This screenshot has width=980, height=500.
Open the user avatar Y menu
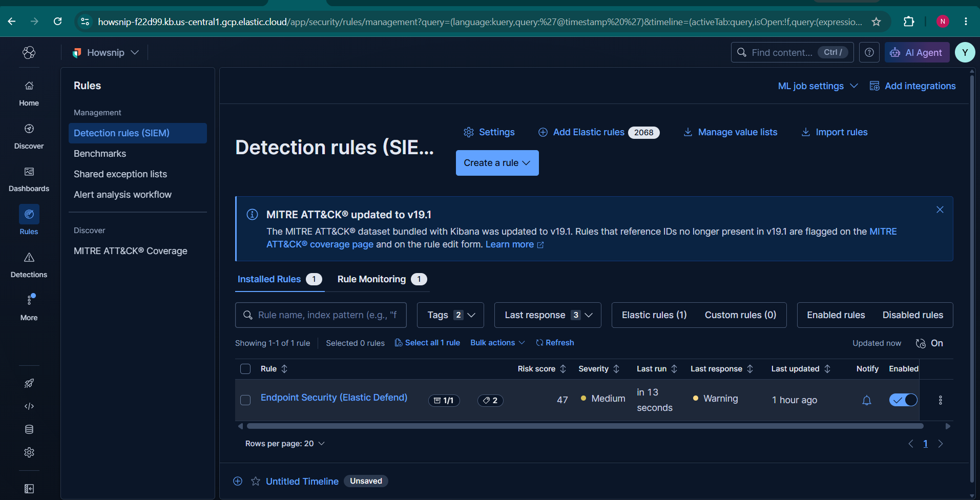965,52
